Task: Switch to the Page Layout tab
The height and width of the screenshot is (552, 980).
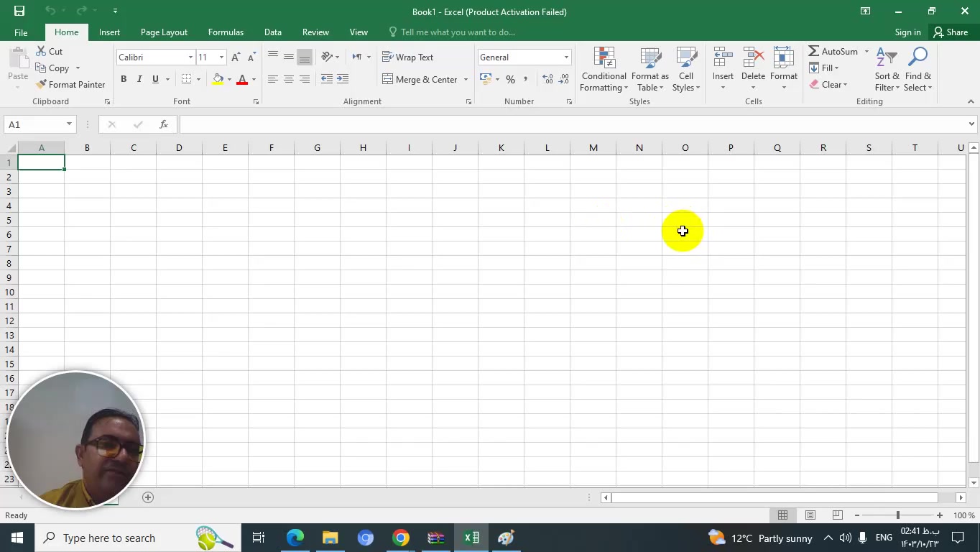Action: click(164, 32)
